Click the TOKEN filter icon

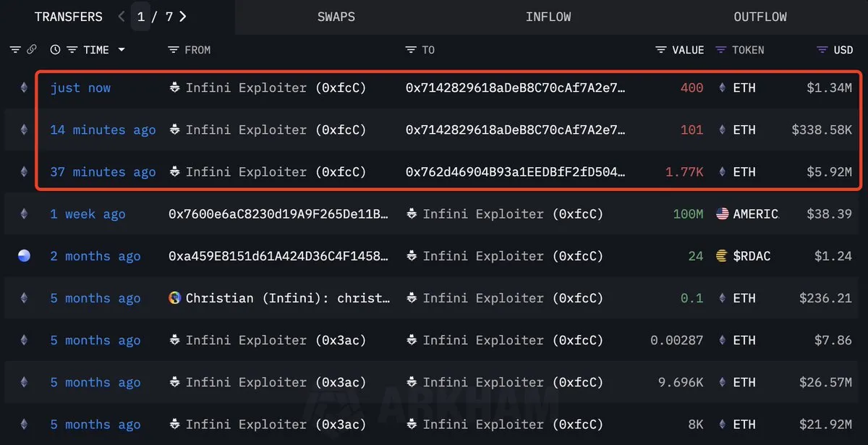pos(721,50)
